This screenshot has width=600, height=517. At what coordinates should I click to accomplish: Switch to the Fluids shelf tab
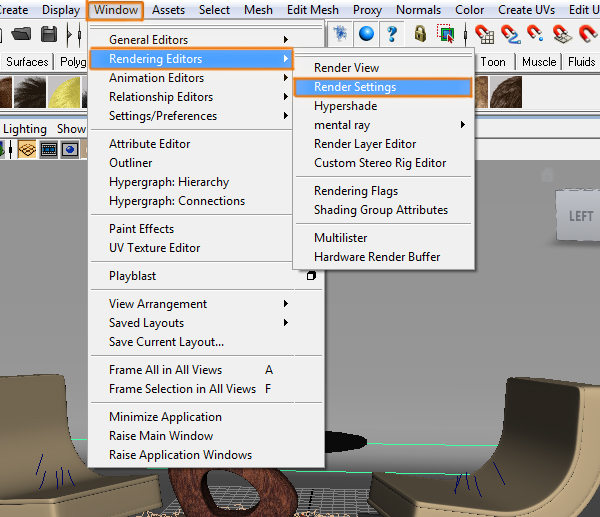[x=581, y=62]
